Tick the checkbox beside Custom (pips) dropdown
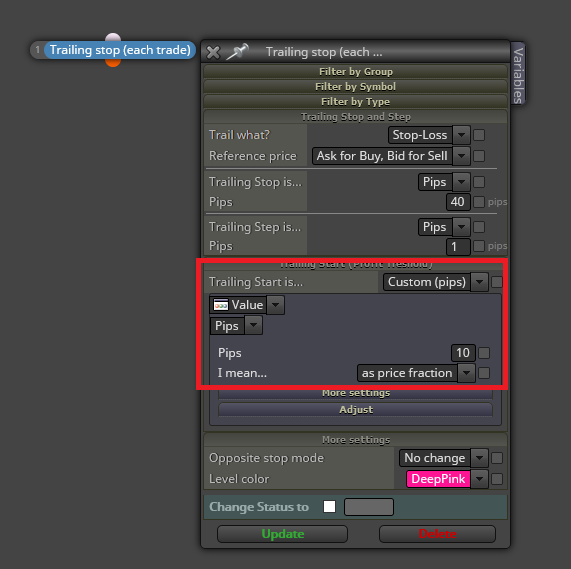This screenshot has width=571, height=569. pyautogui.click(x=497, y=282)
